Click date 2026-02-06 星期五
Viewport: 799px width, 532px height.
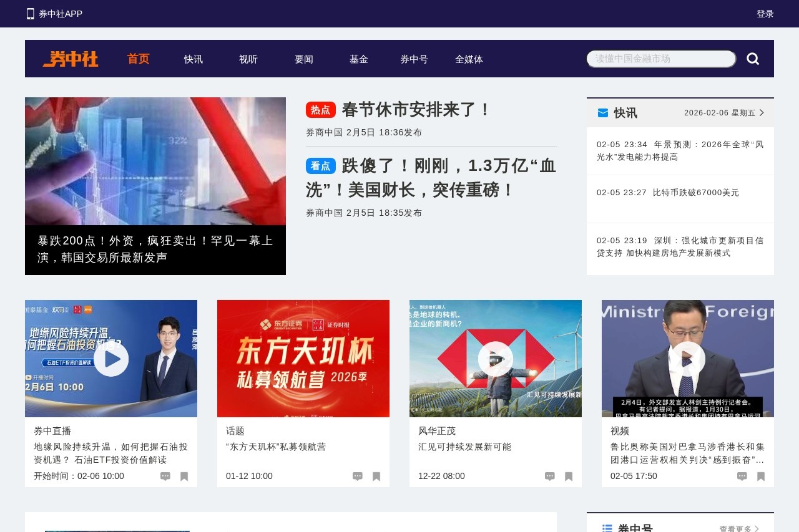tap(720, 113)
